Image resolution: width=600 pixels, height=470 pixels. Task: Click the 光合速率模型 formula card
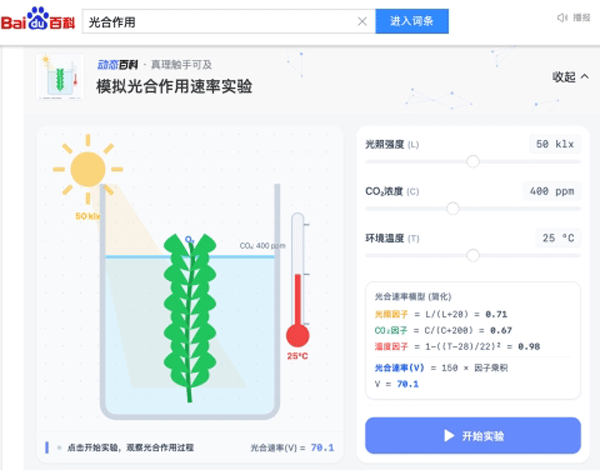pyautogui.click(x=473, y=341)
